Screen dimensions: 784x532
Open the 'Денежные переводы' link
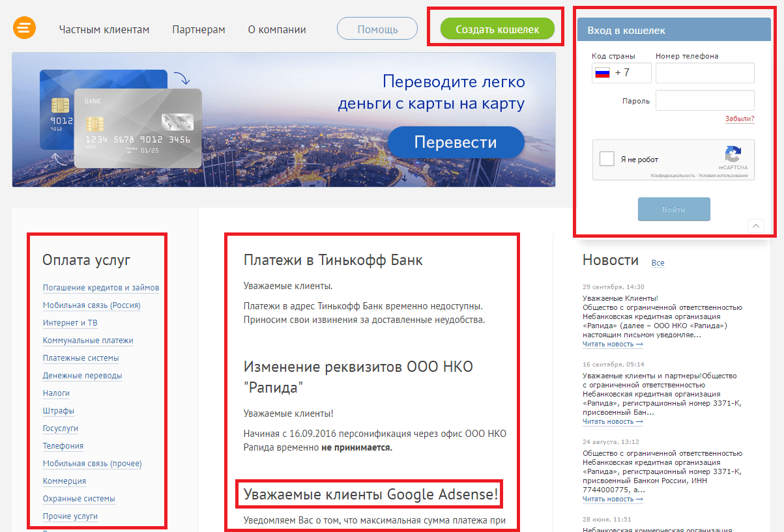83,376
